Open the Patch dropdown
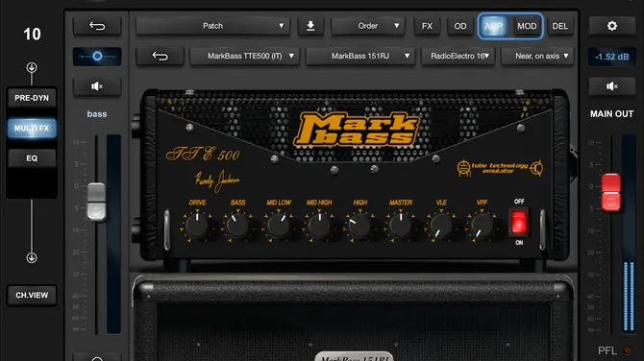644x361 pixels. coord(213,26)
